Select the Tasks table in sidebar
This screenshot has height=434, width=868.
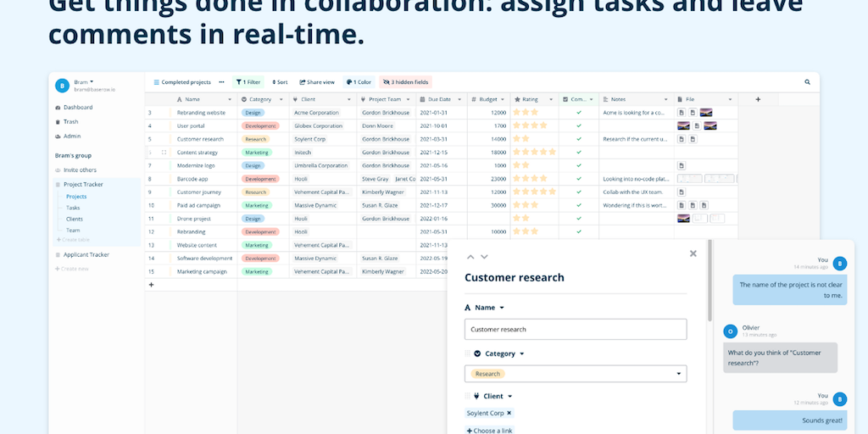tap(73, 208)
